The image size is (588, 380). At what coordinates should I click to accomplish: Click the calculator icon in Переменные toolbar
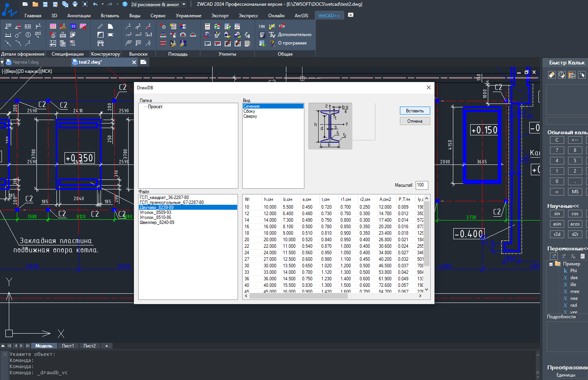pos(583,256)
